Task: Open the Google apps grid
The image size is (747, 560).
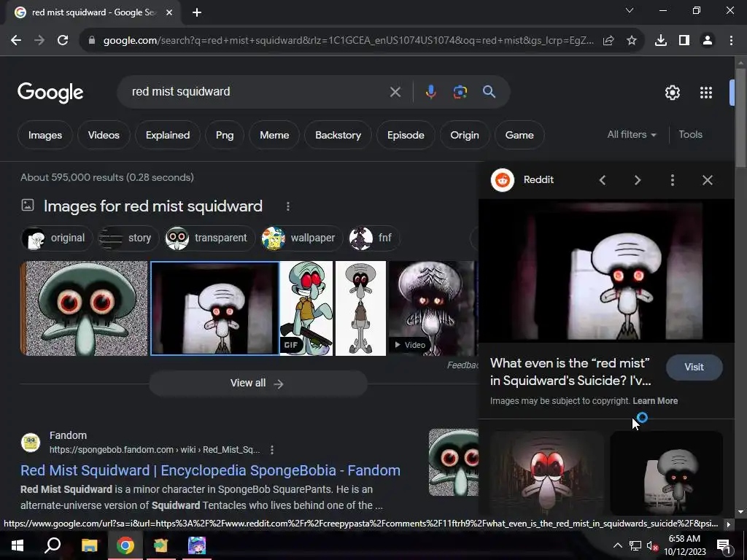Action: 706,93
